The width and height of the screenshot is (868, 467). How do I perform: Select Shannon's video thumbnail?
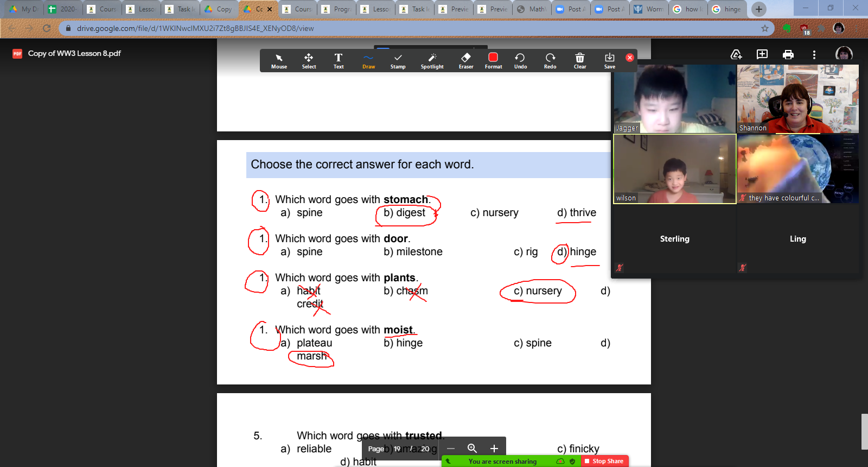pyautogui.click(x=797, y=99)
